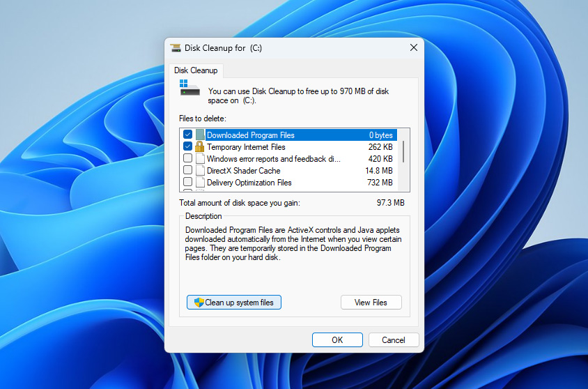Select the DirectX Shader Cache row text
The height and width of the screenshot is (389, 588).
[243, 171]
